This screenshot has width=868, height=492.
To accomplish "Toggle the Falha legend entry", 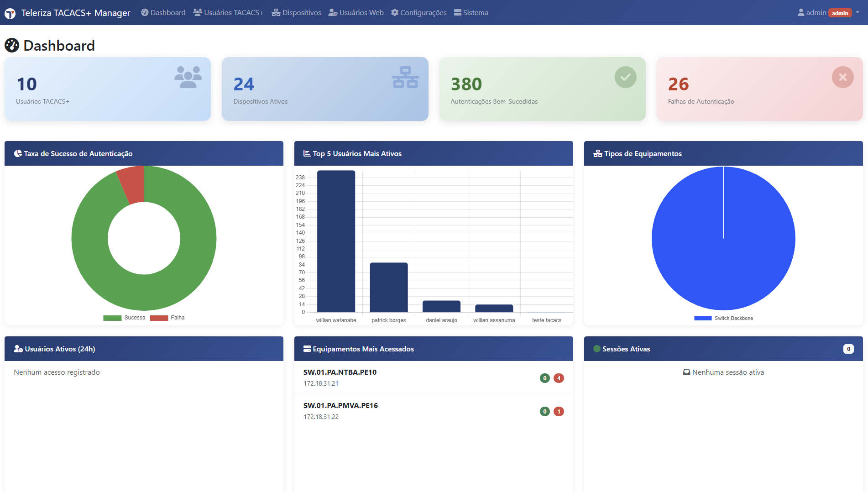I will pyautogui.click(x=167, y=318).
